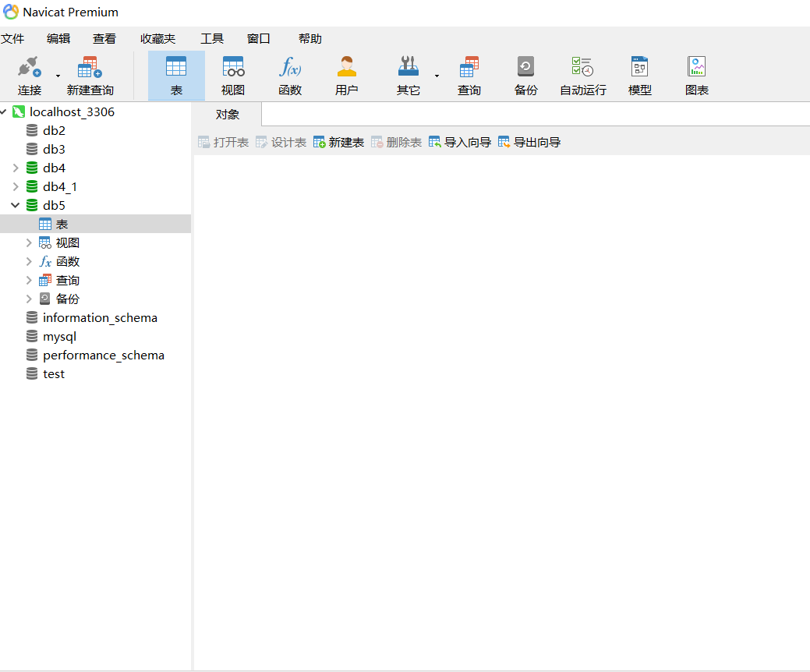Image resolution: width=810 pixels, height=672 pixels.
Task: Click the 删除表 button
Action: [x=396, y=142]
